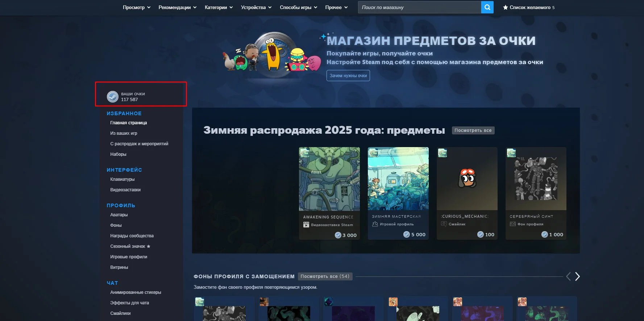Screen dimensions: 644x321
Task: Click the coin icon beside 1 000 price
Action: (x=545, y=234)
